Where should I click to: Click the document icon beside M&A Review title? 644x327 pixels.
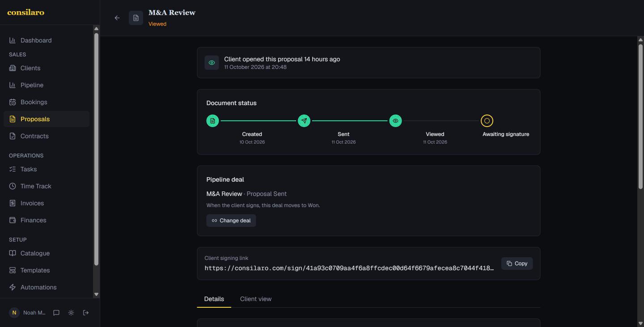(136, 18)
